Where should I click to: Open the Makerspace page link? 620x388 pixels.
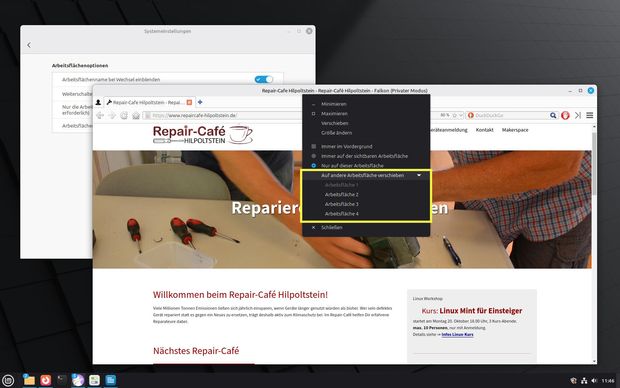[515, 130]
